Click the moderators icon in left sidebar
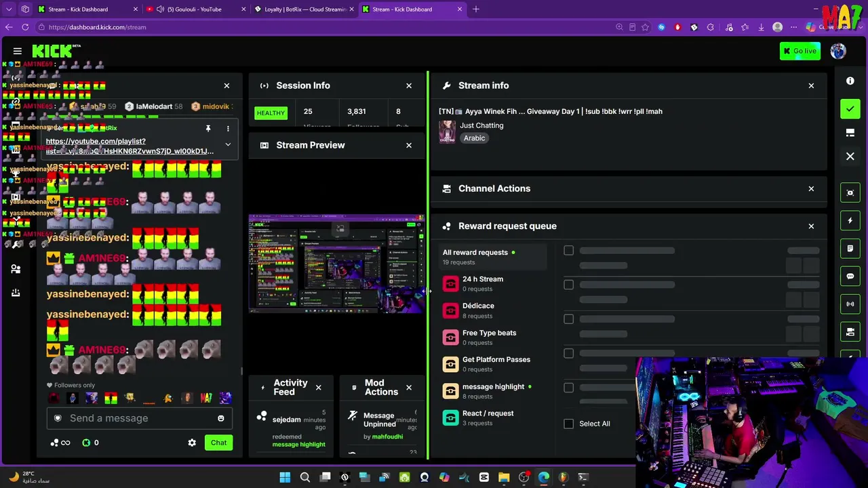 [16, 269]
